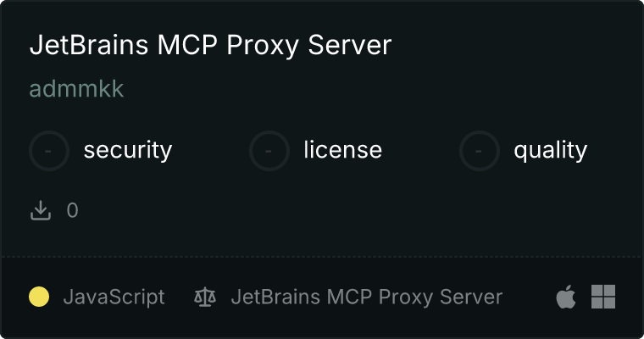
Task: Click the word Server in the card title
Action: click(349, 45)
